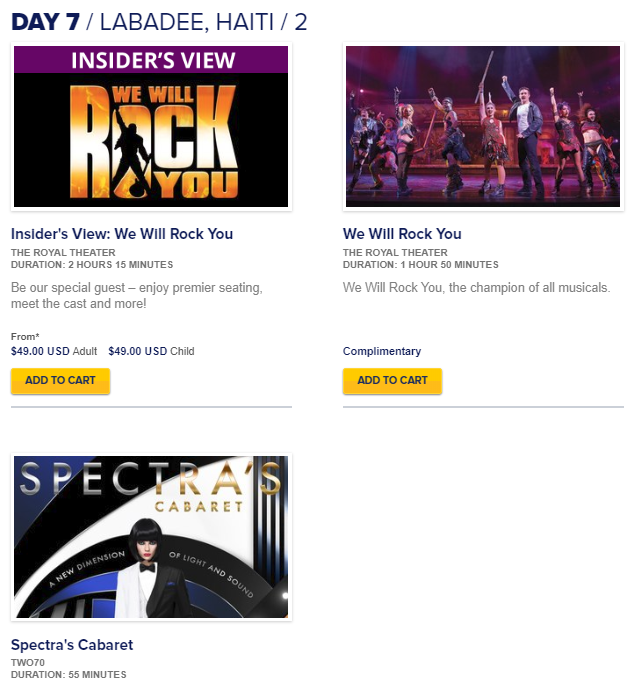Open the Spectra's Cabaret title link
Image resolution: width=636 pixels, height=687 pixels.
tap(72, 645)
